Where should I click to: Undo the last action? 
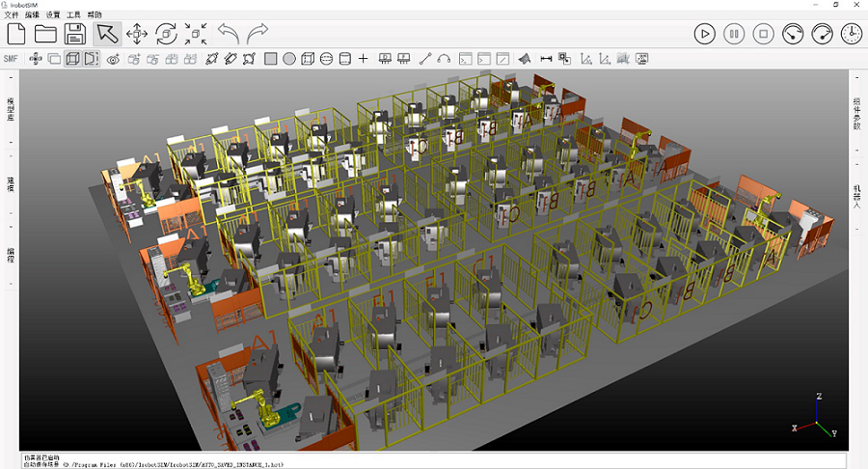point(228,34)
